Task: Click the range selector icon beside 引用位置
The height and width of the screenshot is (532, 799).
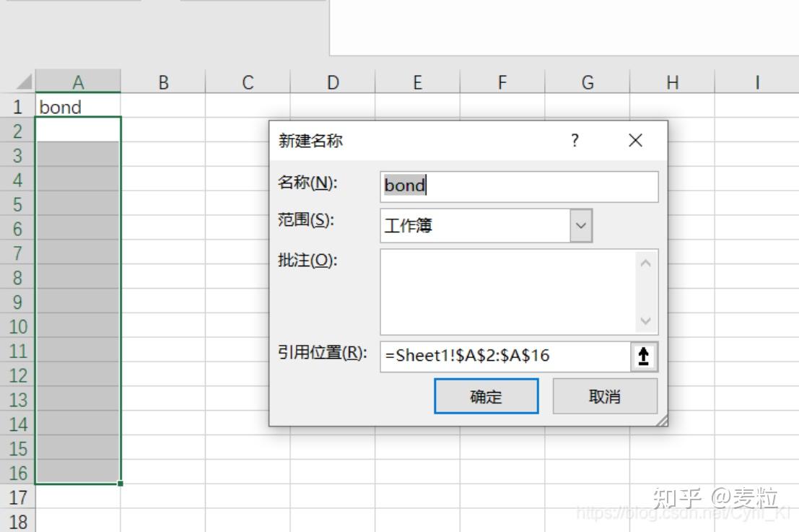Action: [x=642, y=355]
